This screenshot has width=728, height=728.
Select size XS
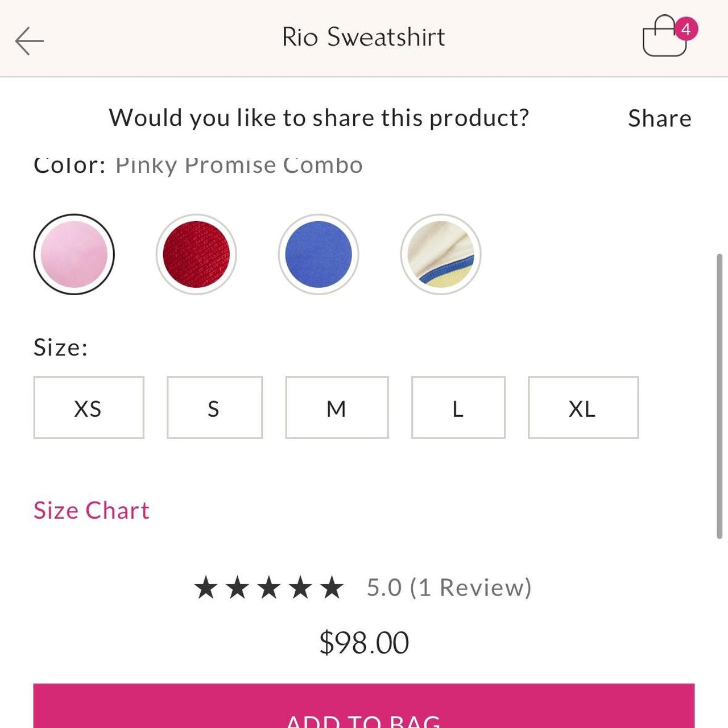[89, 407]
